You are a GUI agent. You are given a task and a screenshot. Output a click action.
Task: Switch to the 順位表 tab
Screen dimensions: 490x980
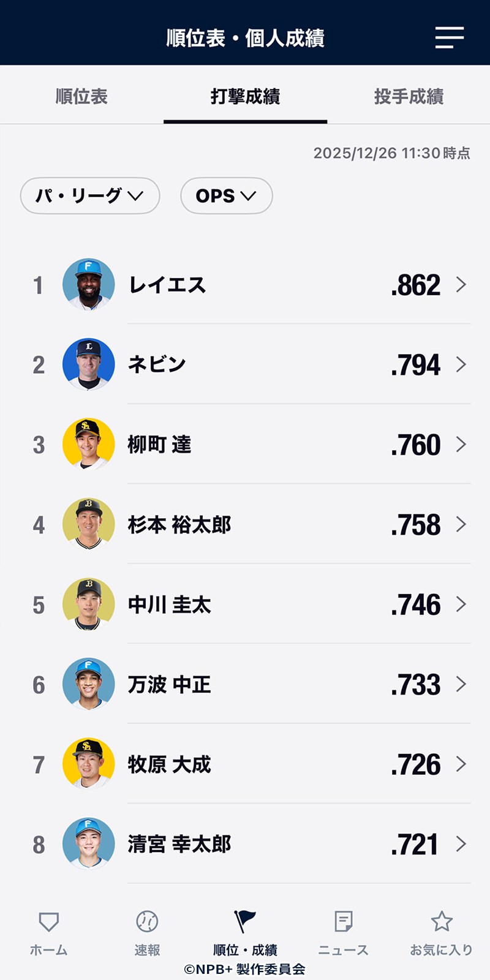coord(81,96)
